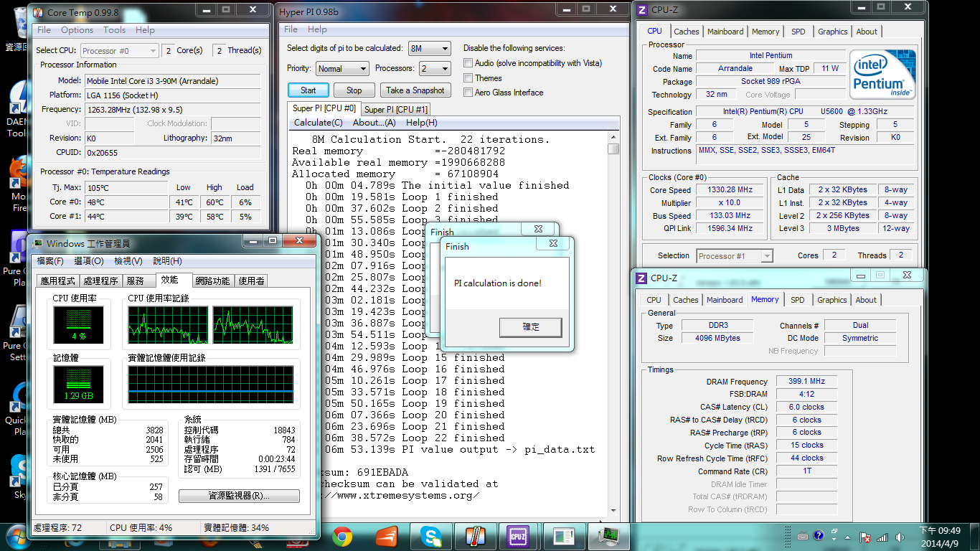This screenshot has height=551, width=980.
Task: Open Help(H) menu in Super PI
Action: point(421,123)
